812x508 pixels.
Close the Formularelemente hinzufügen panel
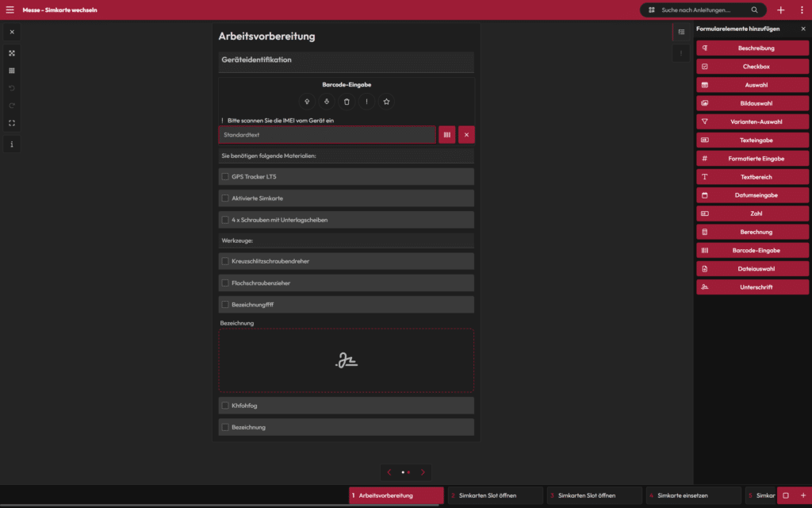[802, 29]
